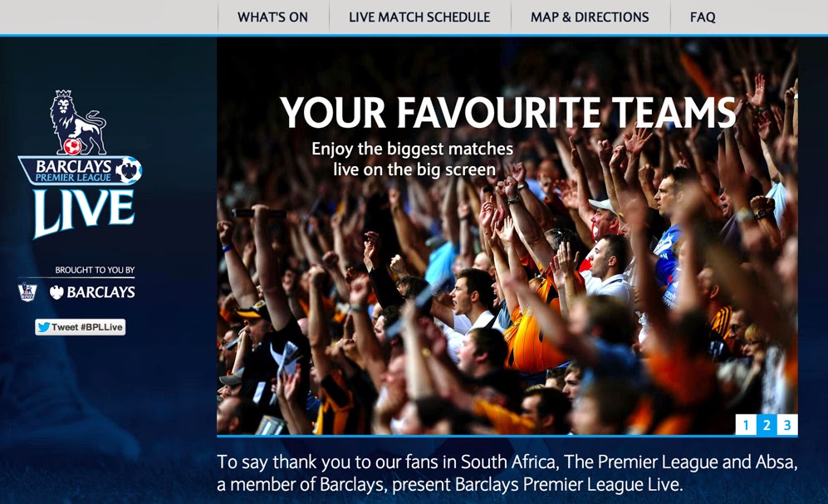Switch to slide 1 of the carousel
828x504 pixels.
746,425
